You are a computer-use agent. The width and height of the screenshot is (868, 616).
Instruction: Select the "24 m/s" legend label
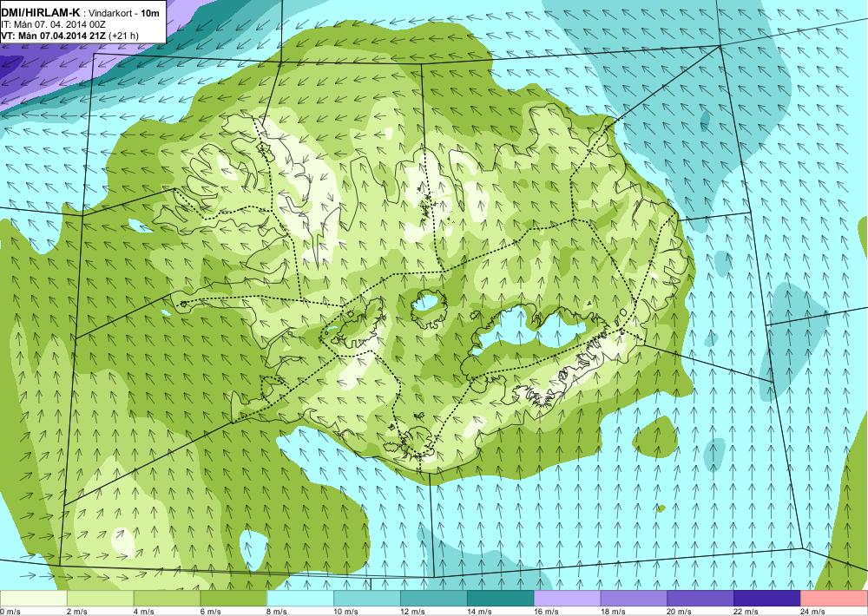coord(812,612)
